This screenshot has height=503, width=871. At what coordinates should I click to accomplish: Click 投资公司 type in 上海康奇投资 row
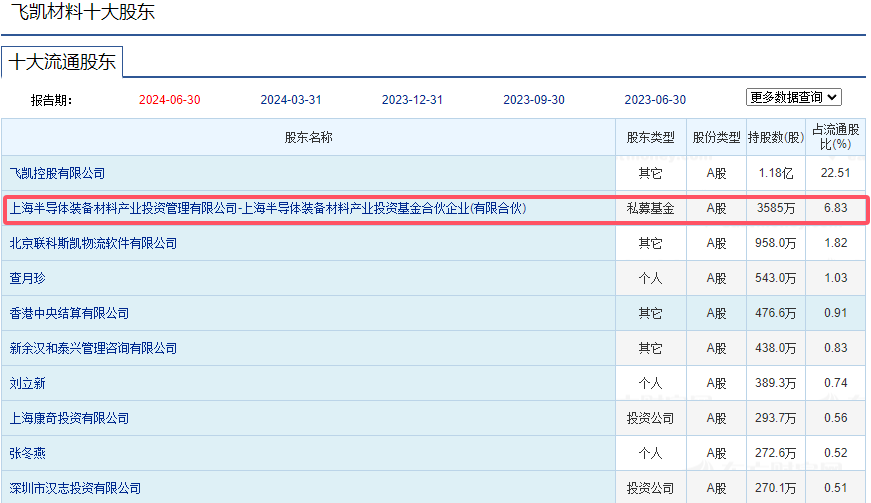[x=650, y=418]
